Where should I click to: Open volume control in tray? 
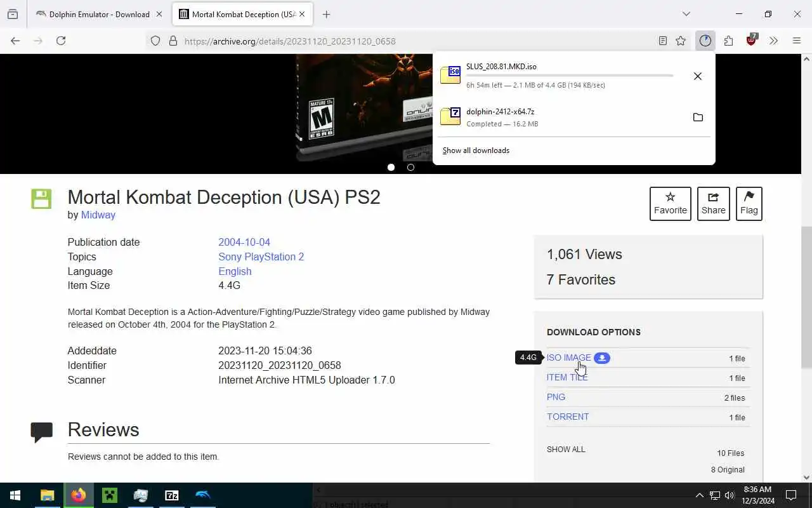[x=730, y=495]
